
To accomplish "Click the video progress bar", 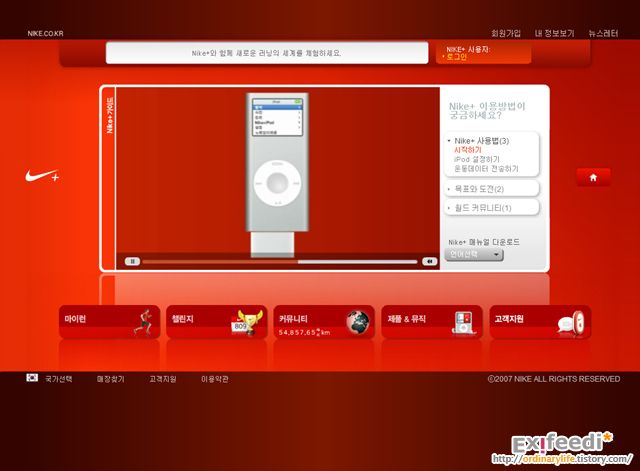I will [280, 262].
